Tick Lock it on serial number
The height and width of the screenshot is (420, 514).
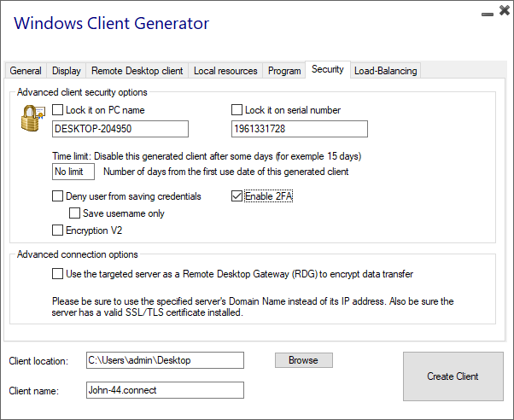tap(237, 110)
